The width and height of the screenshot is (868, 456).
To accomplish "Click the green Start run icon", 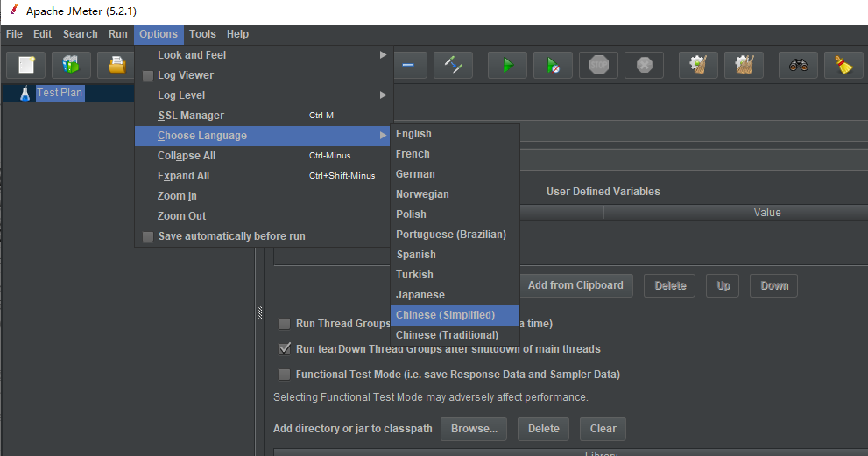I will tap(508, 66).
